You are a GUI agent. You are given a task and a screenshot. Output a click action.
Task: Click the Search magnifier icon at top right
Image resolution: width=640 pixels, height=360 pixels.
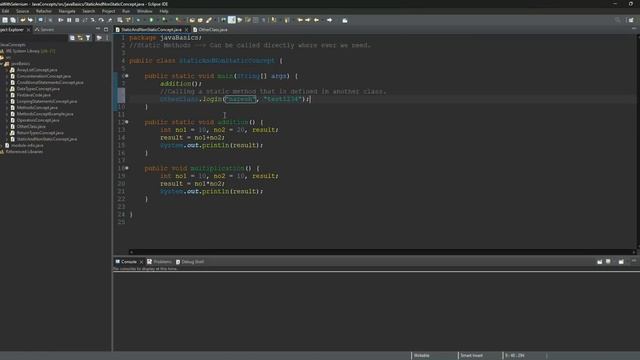[x=618, y=20]
